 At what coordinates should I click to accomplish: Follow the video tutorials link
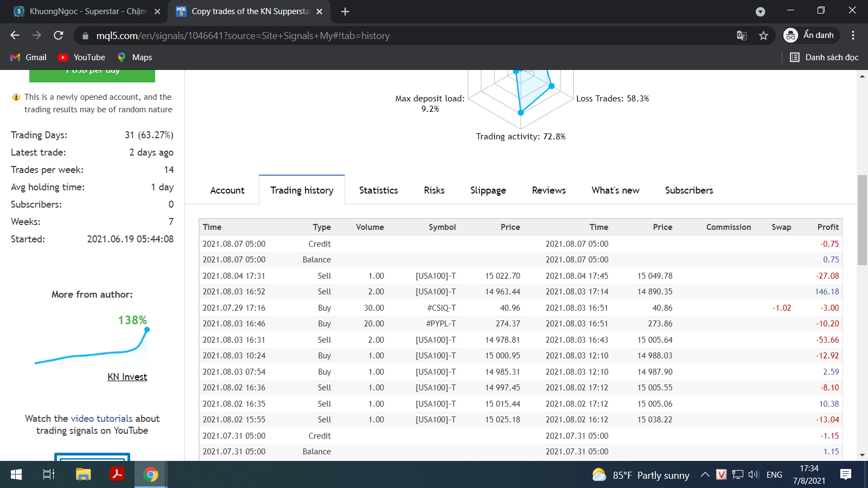click(101, 419)
